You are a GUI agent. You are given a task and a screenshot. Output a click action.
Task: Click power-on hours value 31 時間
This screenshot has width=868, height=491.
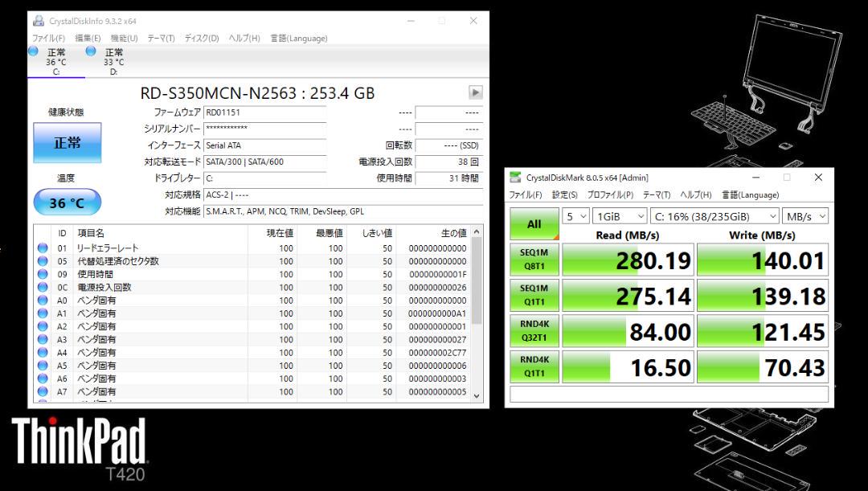point(449,178)
